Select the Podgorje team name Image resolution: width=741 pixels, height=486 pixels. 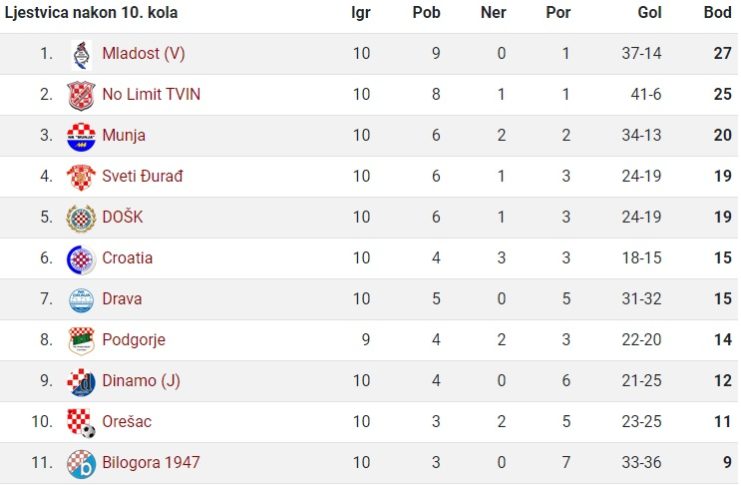[x=134, y=340]
